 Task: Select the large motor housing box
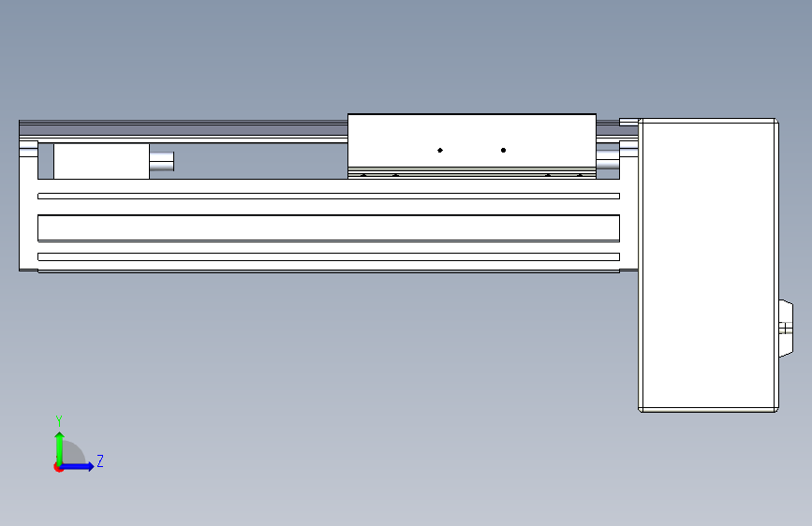point(708,265)
